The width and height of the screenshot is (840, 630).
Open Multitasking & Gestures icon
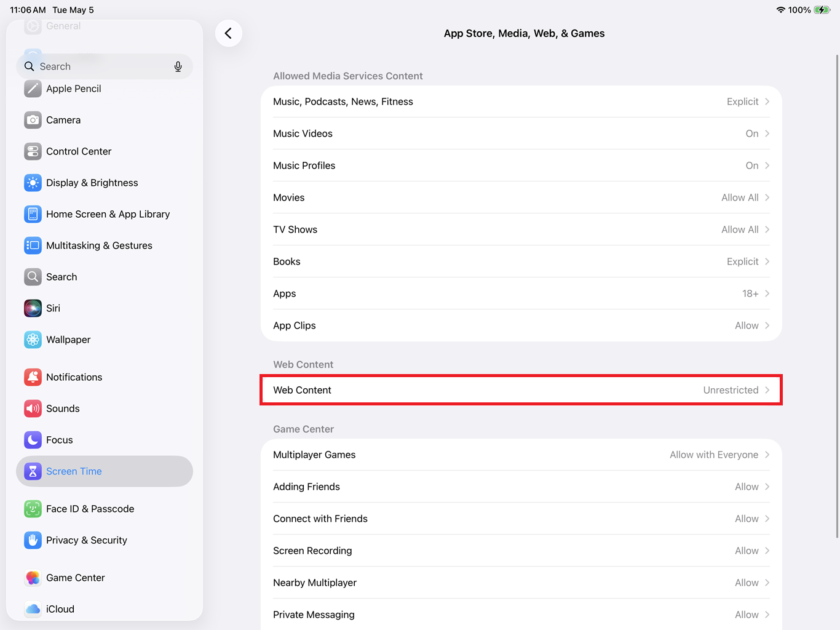[x=33, y=245]
